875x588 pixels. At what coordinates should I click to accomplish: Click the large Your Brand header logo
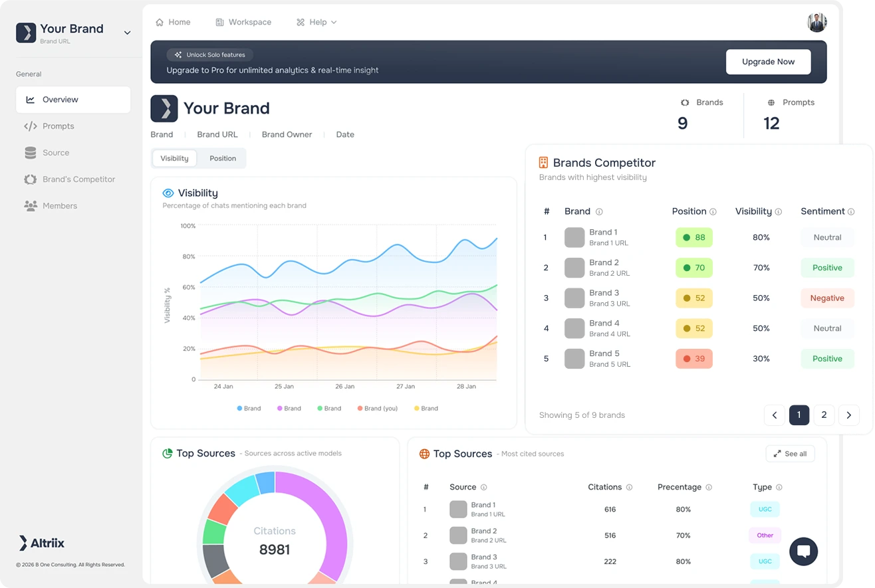pyautogui.click(x=164, y=108)
